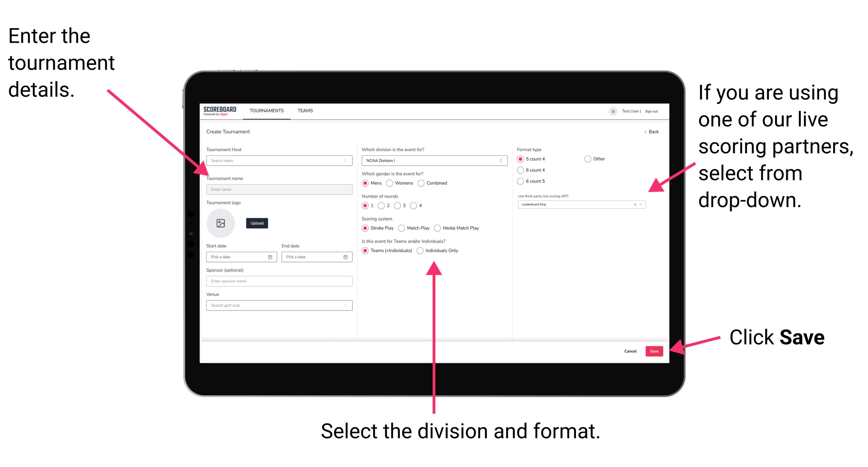Click the Start date calendar icon
The image size is (868, 467).
(x=271, y=257)
